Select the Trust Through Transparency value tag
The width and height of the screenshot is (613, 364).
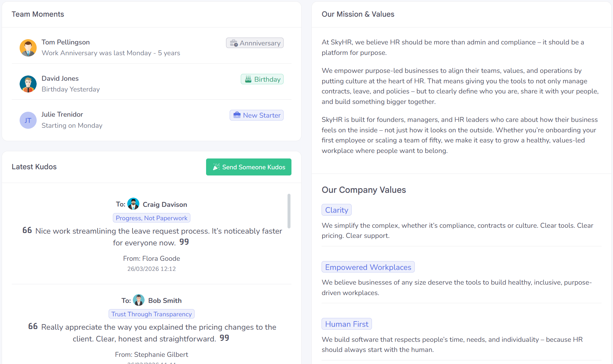[151, 314]
